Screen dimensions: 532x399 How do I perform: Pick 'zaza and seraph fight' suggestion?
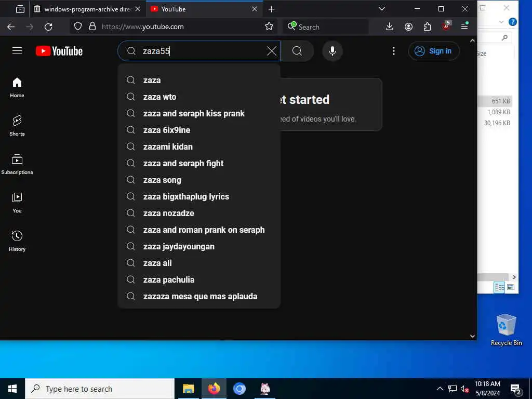tap(199, 163)
